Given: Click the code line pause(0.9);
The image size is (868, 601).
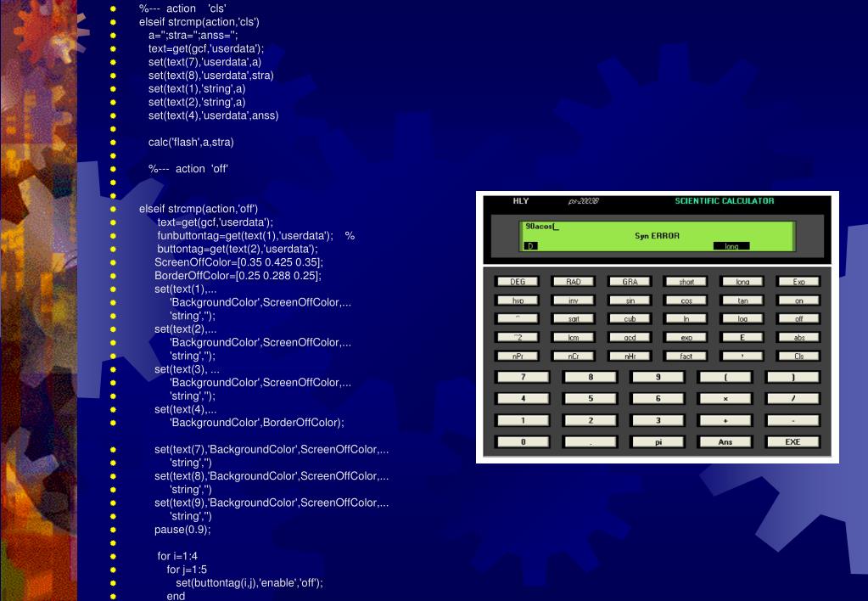Looking at the screenshot, I should pyautogui.click(x=182, y=530).
